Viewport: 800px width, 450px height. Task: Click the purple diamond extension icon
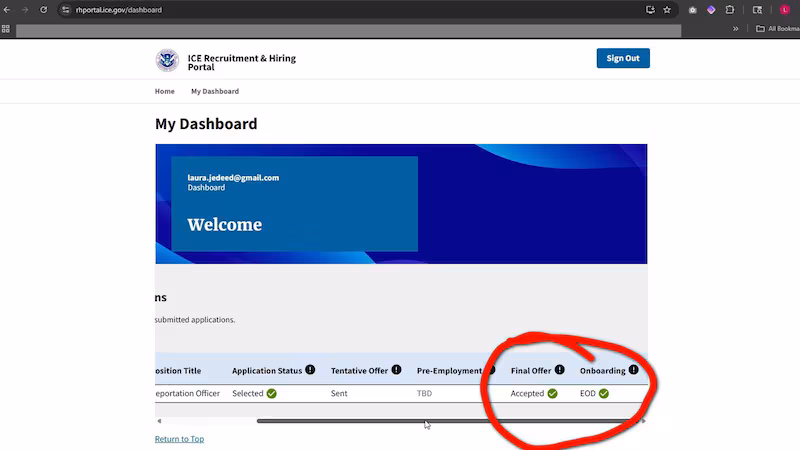click(711, 10)
